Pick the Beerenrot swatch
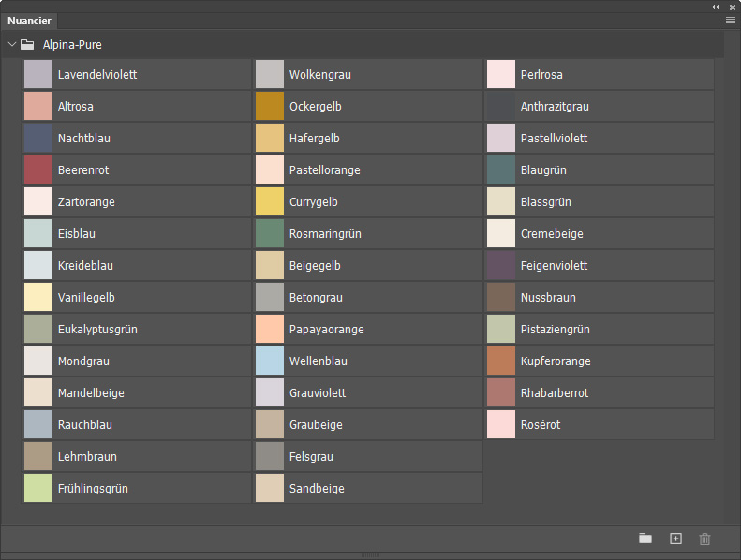This screenshot has height=560, width=741. [x=38, y=169]
